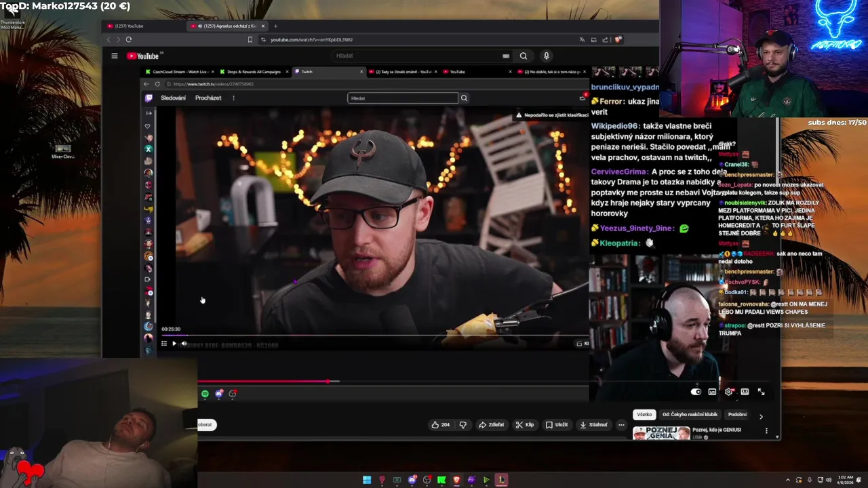Go back in the outer browser
This screenshot has width=868, height=488.
pos(108,39)
